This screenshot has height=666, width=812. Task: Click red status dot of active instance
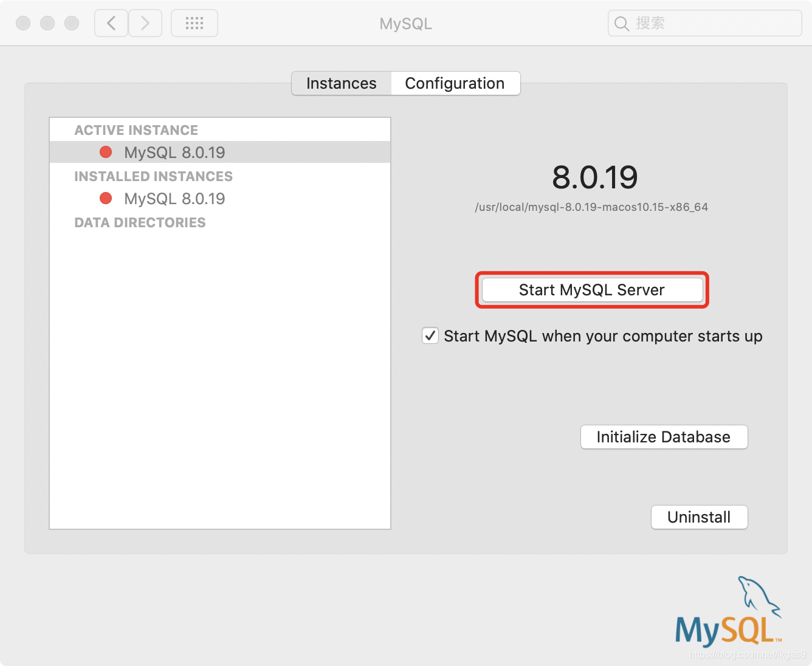click(x=106, y=152)
